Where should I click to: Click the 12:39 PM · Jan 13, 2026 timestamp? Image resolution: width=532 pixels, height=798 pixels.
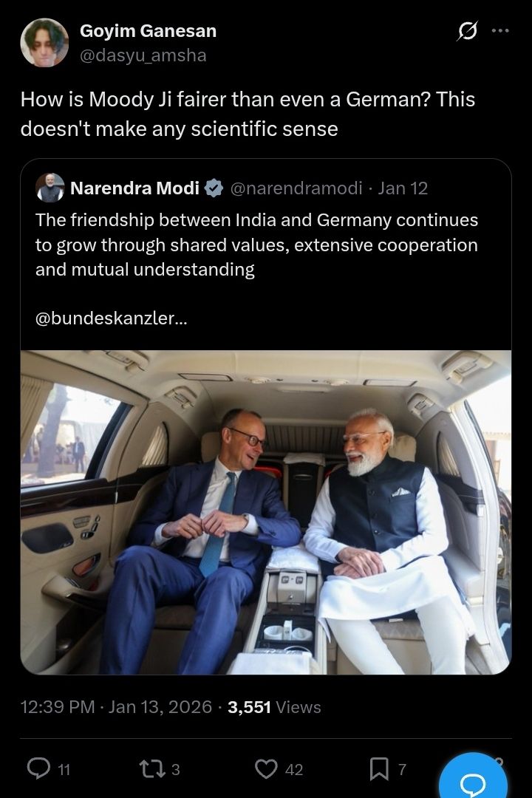click(116, 707)
